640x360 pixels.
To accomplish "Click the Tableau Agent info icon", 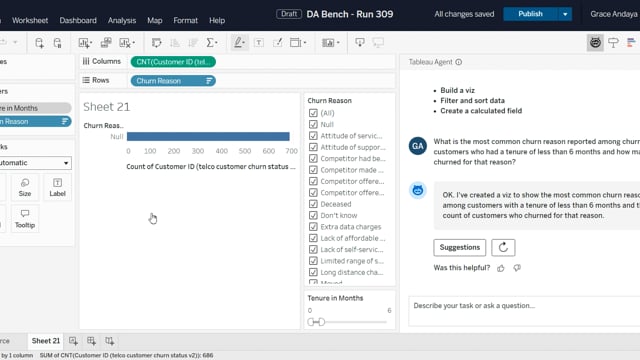I will click(x=459, y=62).
